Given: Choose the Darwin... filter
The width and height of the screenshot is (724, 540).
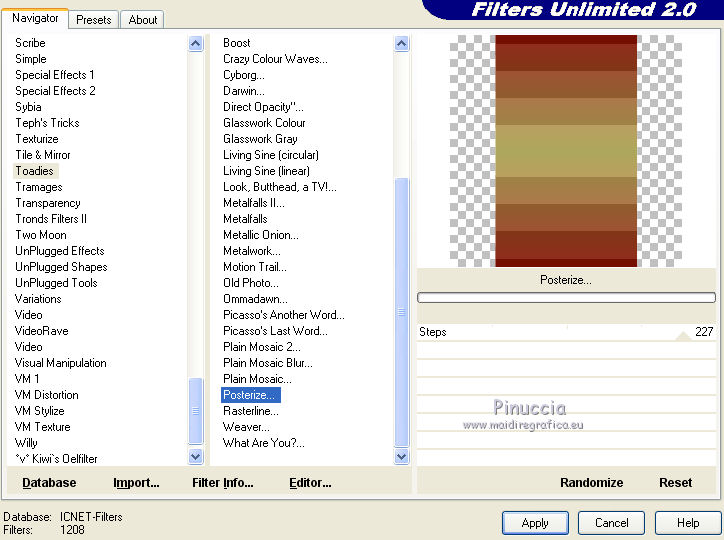Looking at the screenshot, I should 244,91.
